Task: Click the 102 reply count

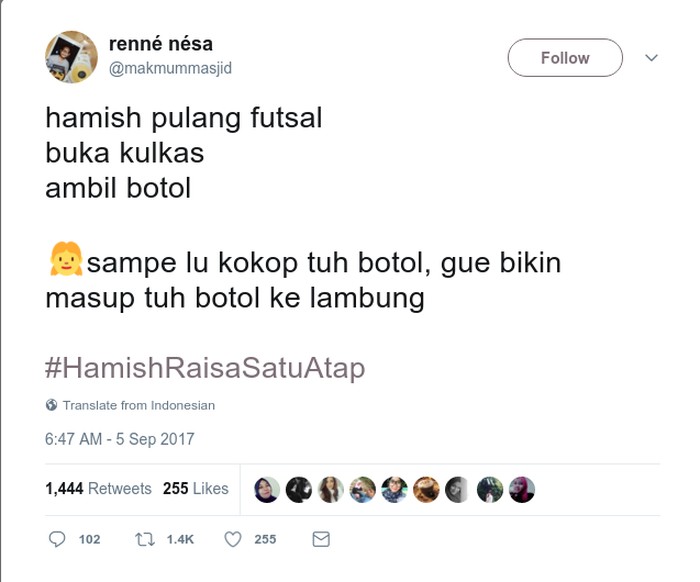Action: (89, 540)
